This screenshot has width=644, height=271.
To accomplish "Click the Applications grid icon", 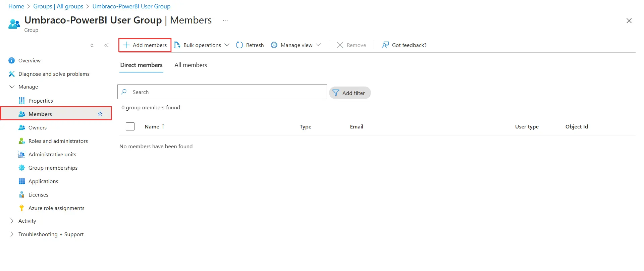I will click(22, 181).
